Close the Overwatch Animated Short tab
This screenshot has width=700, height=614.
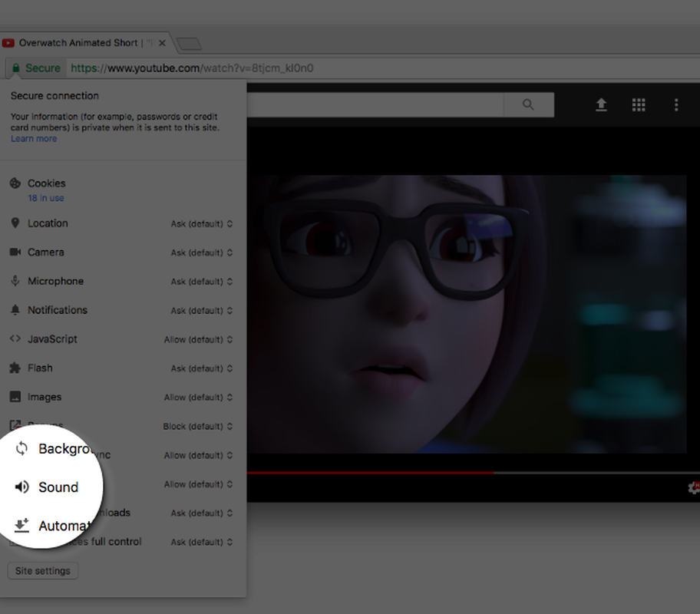coord(163,43)
